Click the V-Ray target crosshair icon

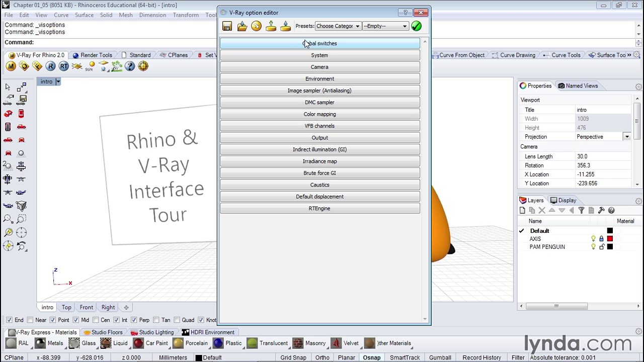point(143,66)
